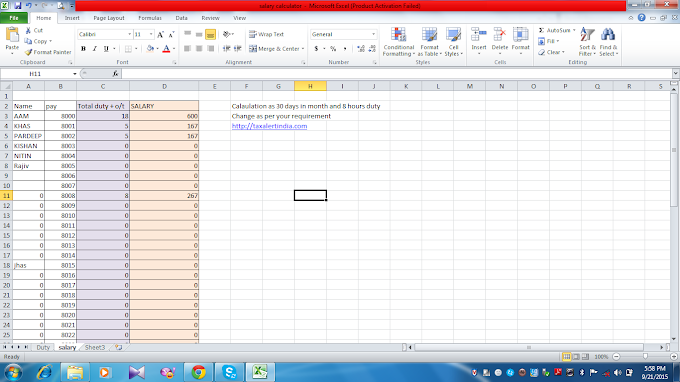Open Cell Styles gallery

pos(453,42)
